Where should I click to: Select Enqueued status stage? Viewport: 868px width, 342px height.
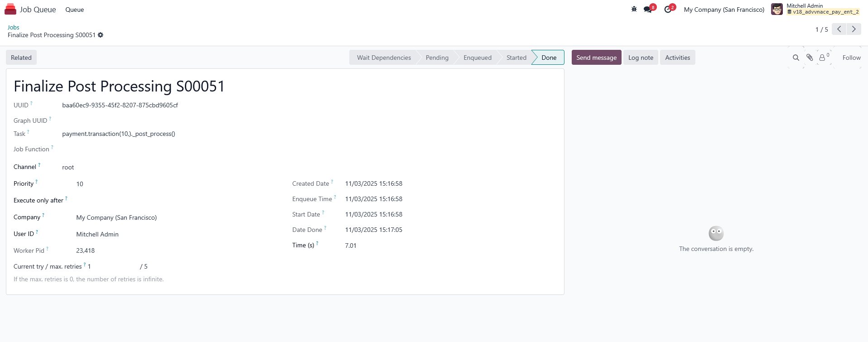click(x=477, y=58)
